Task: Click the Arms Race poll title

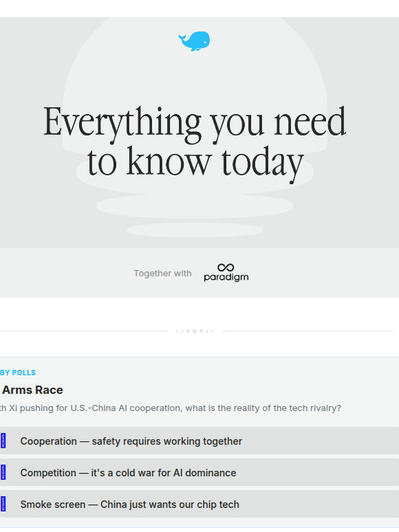Action: tap(32, 390)
